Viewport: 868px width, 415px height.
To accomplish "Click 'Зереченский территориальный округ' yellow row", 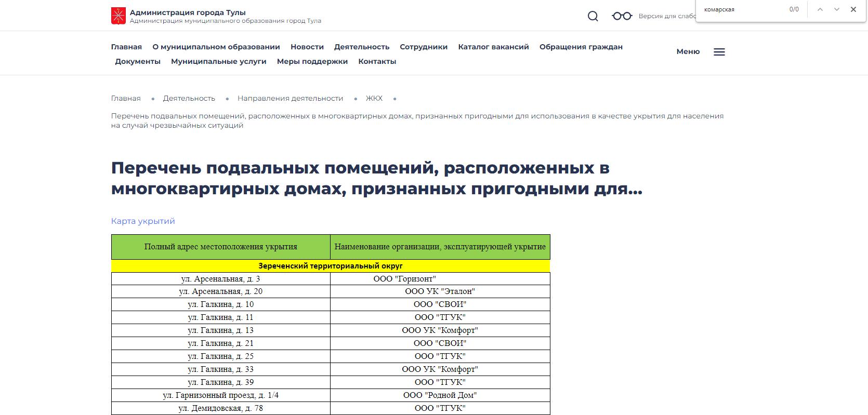I will click(331, 266).
